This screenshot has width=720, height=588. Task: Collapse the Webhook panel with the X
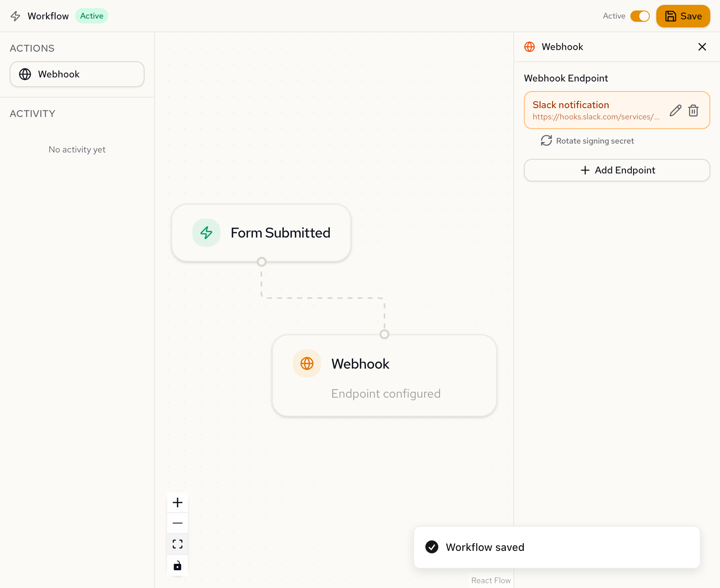pos(702,47)
